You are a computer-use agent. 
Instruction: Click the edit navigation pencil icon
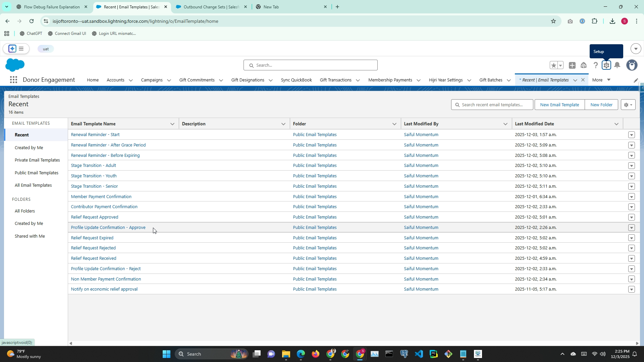click(636, 80)
